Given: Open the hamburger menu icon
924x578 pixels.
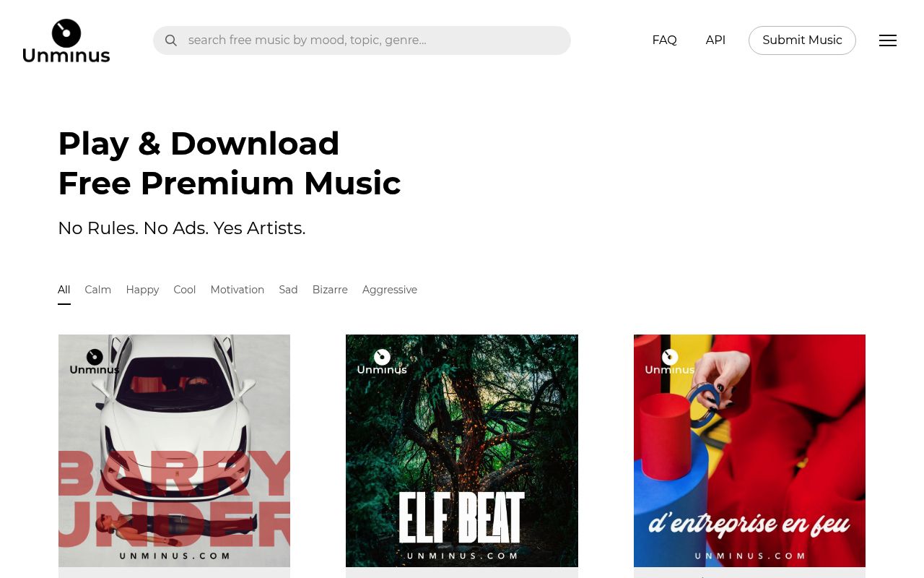Looking at the screenshot, I should [888, 40].
